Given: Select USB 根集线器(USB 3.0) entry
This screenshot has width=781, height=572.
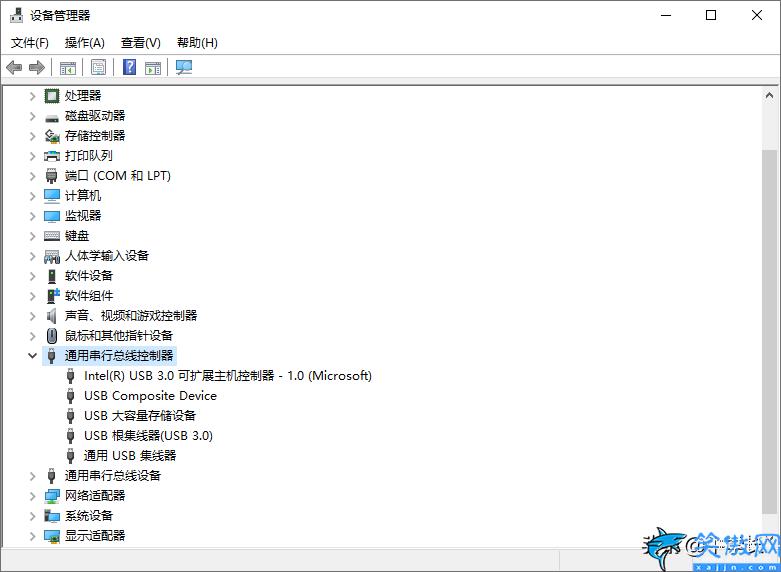Looking at the screenshot, I should click(x=148, y=435).
